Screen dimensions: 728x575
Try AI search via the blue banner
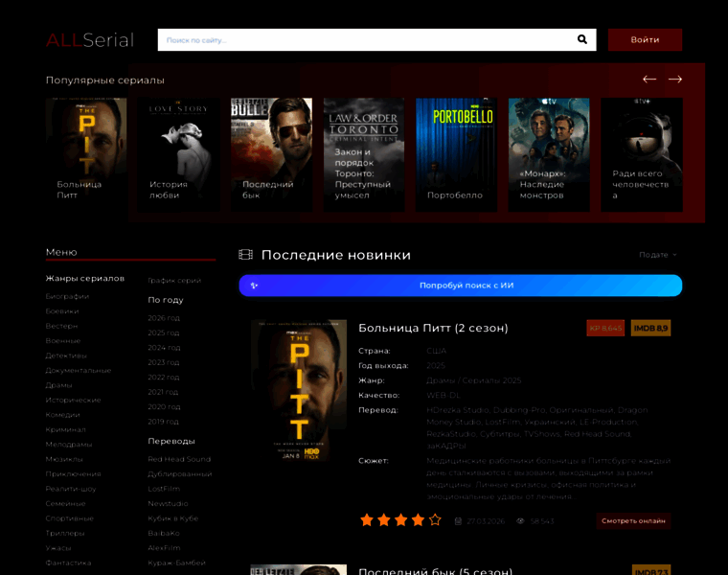tap(460, 286)
